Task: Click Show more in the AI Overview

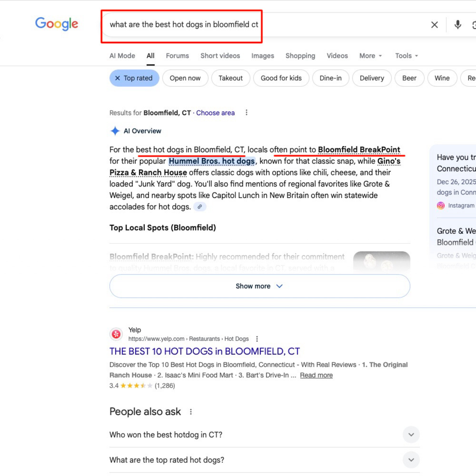Action: click(x=259, y=286)
